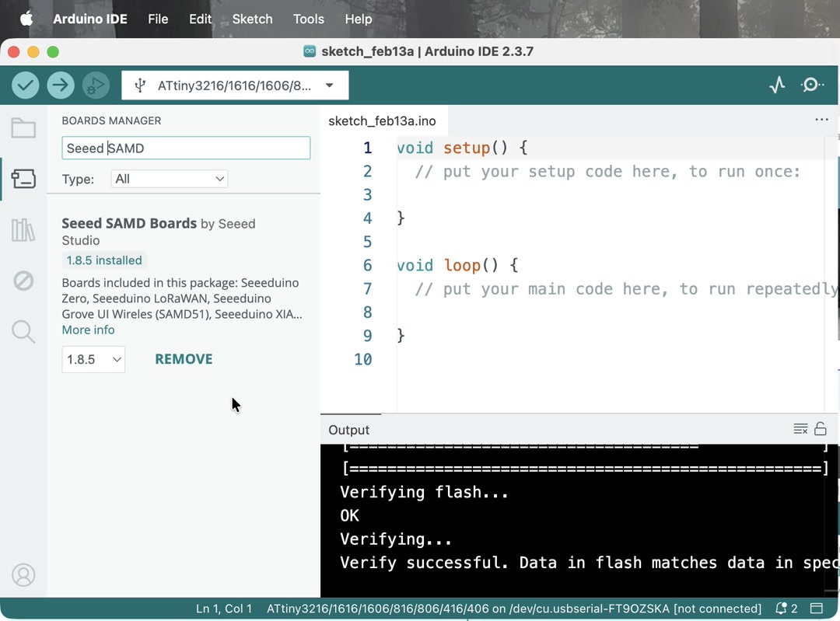Clear the Output panel icon
The height and width of the screenshot is (621, 840).
click(x=800, y=429)
